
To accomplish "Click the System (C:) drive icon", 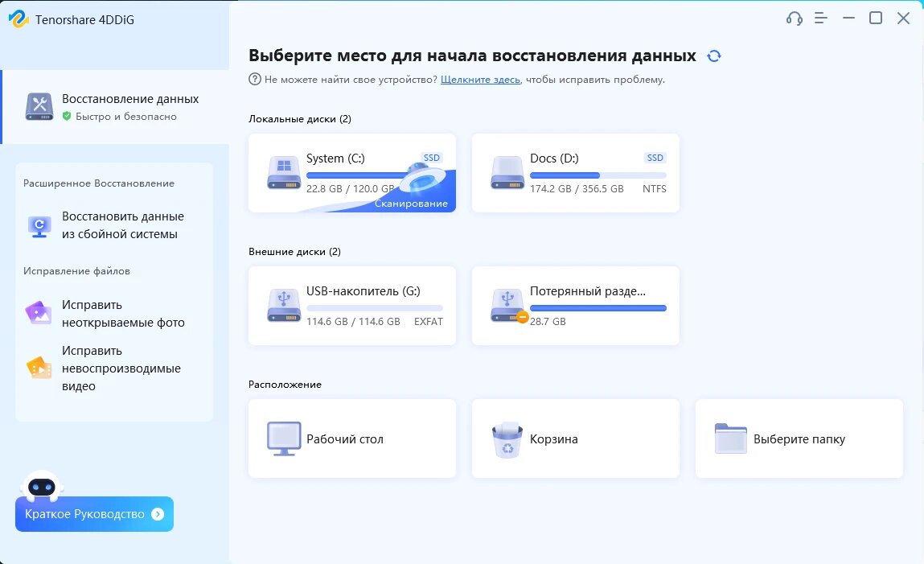I will click(x=284, y=172).
